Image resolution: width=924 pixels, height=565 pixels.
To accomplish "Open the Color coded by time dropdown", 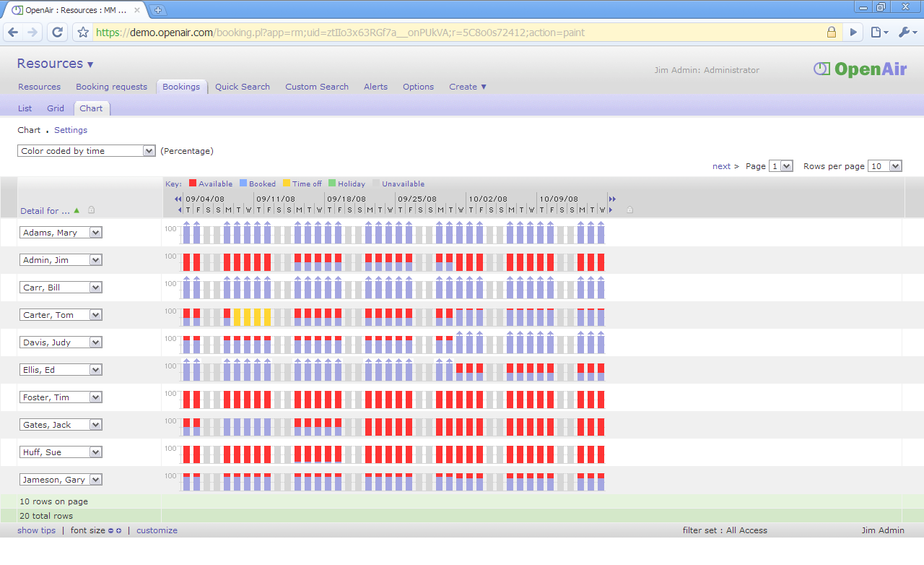I will tap(149, 151).
